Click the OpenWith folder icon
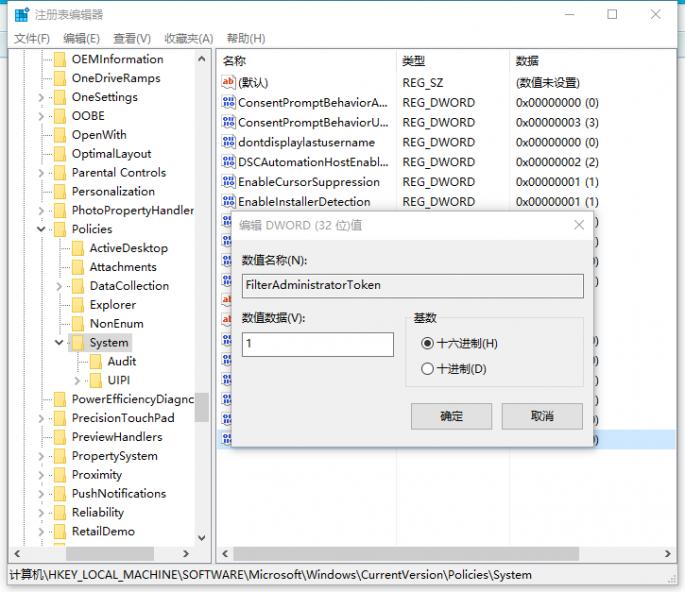685x592 pixels. pyautogui.click(x=60, y=135)
